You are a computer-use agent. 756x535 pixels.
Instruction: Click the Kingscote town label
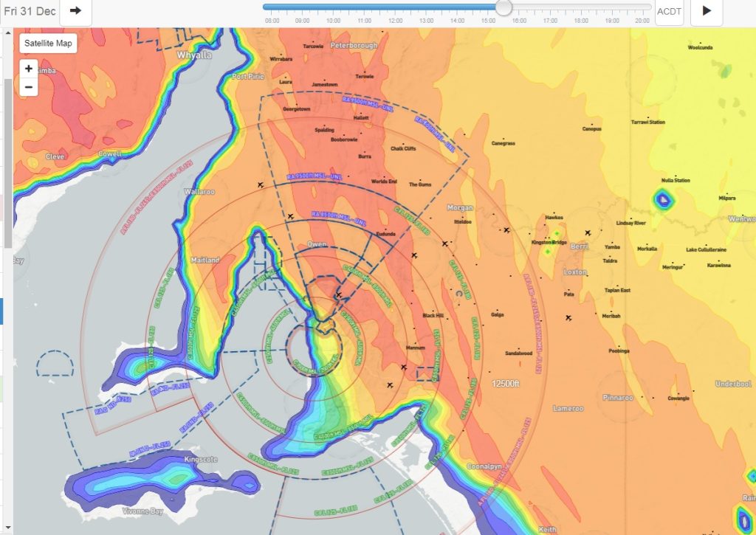click(x=201, y=459)
